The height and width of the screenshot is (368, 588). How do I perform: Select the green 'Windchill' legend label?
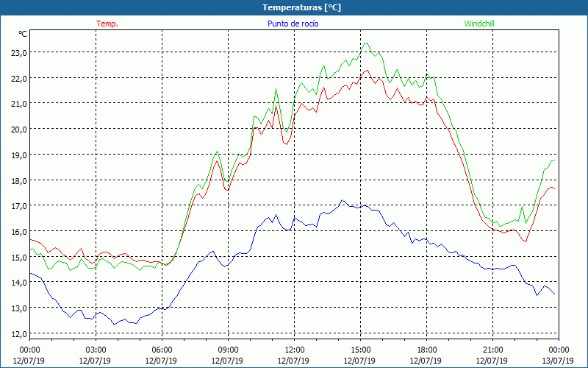479,24
